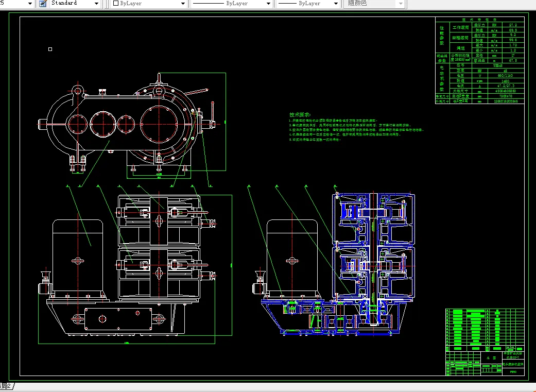Image resolution: width=536 pixels, height=392 pixels.
Task: Select the current value 47.2/27.3
Action: pyautogui.click(x=505, y=86)
